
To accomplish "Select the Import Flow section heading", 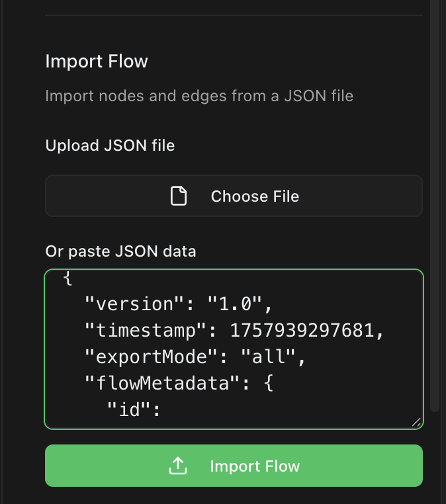I will pos(97,62).
